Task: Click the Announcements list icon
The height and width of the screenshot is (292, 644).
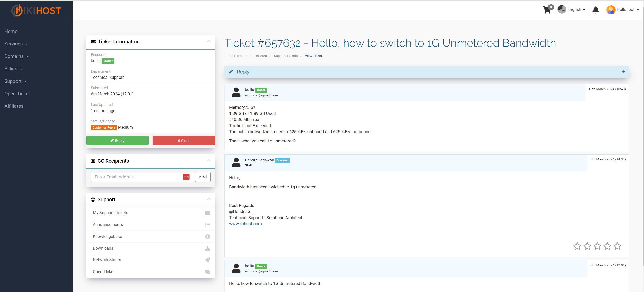Action: click(208, 225)
